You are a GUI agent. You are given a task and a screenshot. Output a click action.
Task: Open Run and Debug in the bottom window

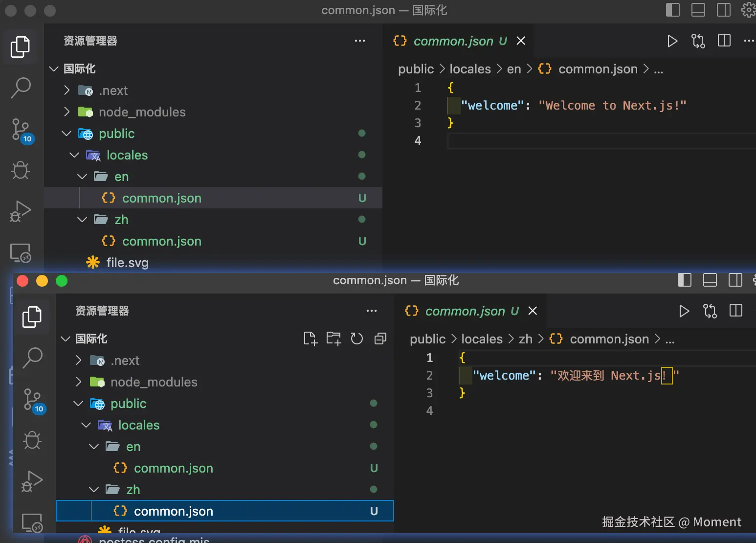coord(32,481)
